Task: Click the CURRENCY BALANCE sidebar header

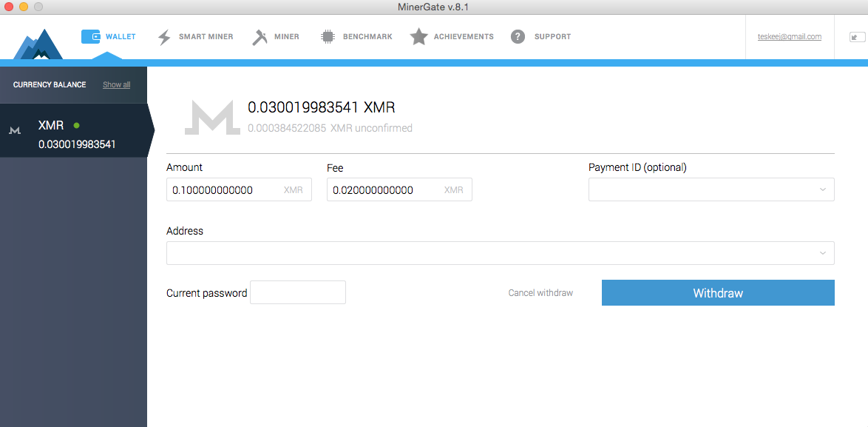Action: (x=50, y=85)
